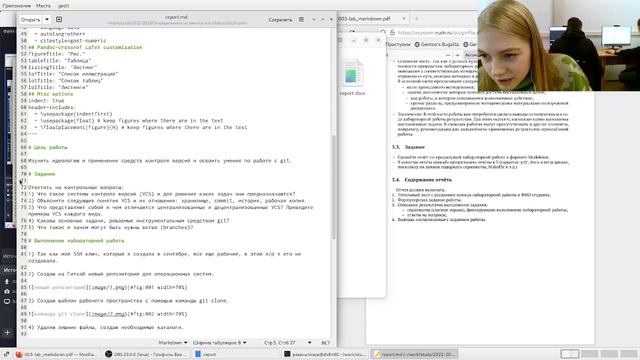Change the Markdown syntax highlighting mode selector
The height and width of the screenshot is (360, 640).
tap(173, 343)
